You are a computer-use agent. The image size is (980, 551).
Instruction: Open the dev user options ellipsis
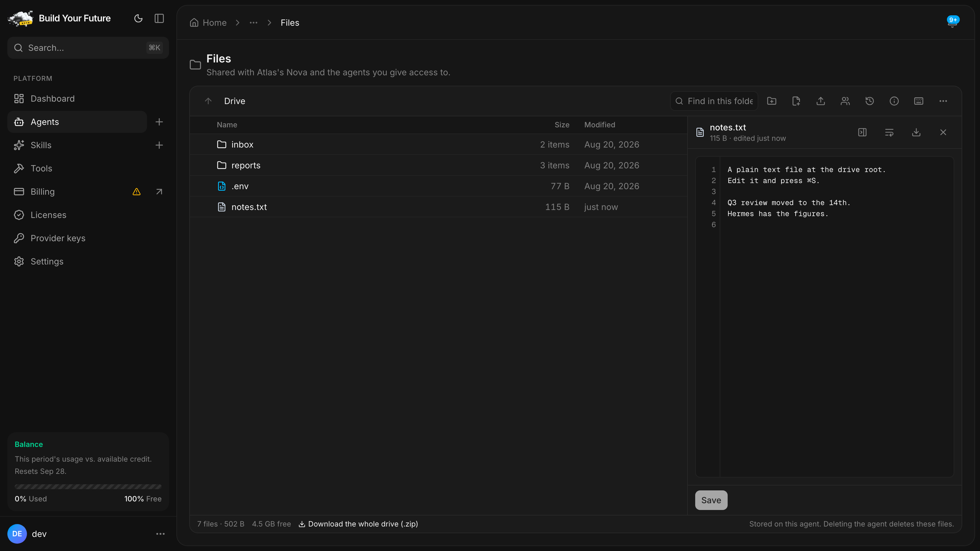[x=160, y=534]
